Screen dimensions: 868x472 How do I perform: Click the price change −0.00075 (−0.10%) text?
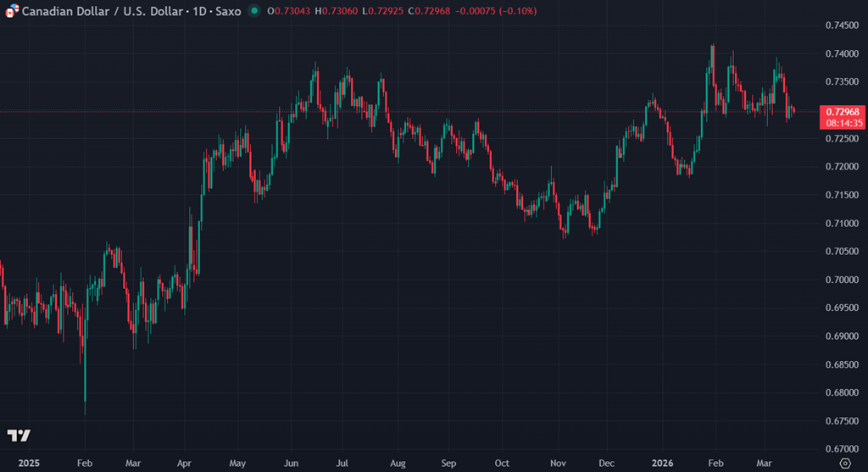pos(495,11)
